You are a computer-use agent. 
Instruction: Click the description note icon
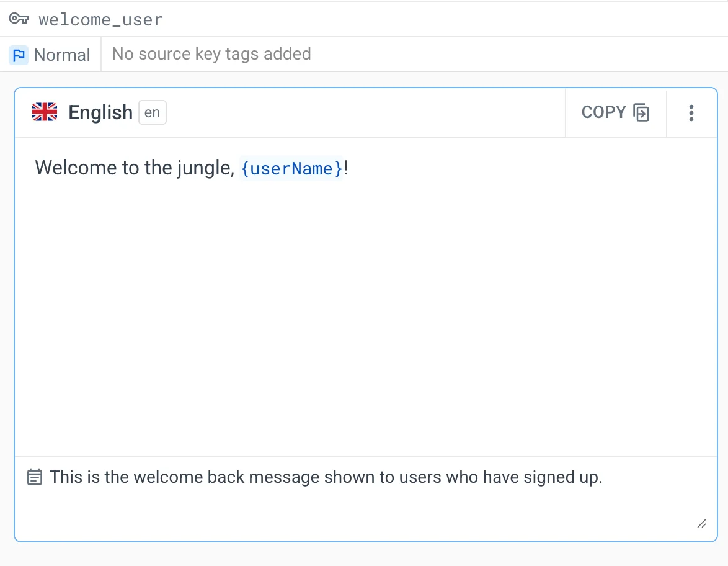(35, 477)
